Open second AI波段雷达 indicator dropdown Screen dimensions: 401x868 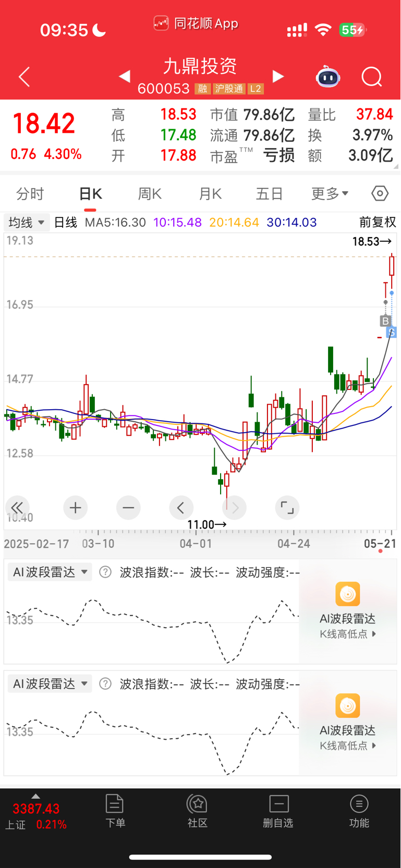pos(50,683)
